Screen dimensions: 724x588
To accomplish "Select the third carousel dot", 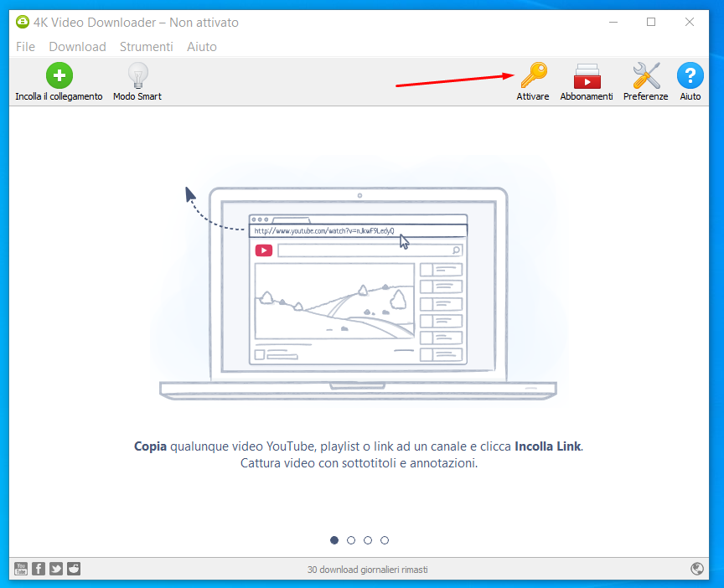I will (x=368, y=540).
